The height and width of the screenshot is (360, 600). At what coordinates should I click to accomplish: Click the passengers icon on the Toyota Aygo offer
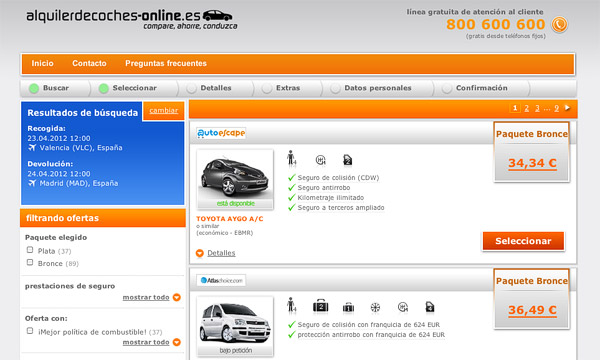click(x=292, y=158)
